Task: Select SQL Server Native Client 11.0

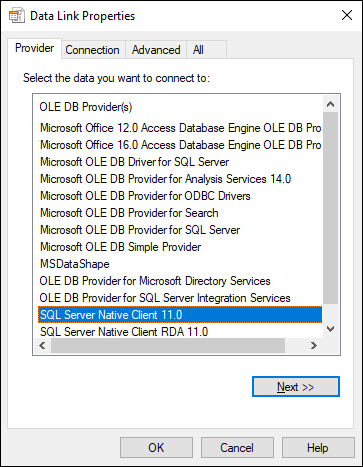Action: [x=180, y=315]
